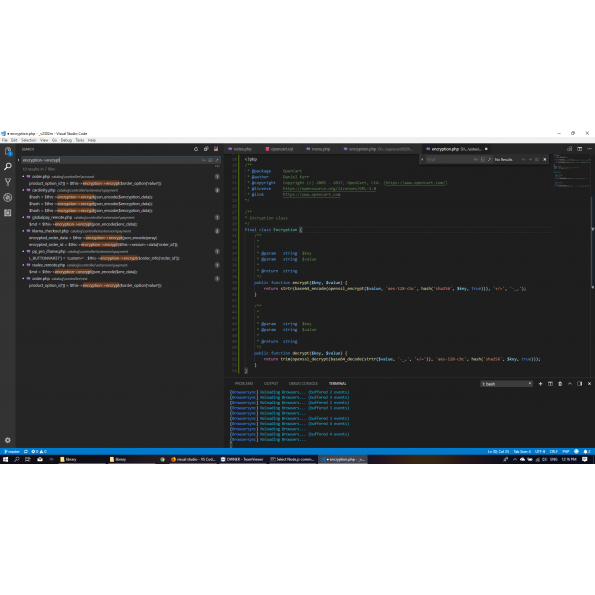Split the editor
Screen dimensions: 595x595
tap(579, 149)
